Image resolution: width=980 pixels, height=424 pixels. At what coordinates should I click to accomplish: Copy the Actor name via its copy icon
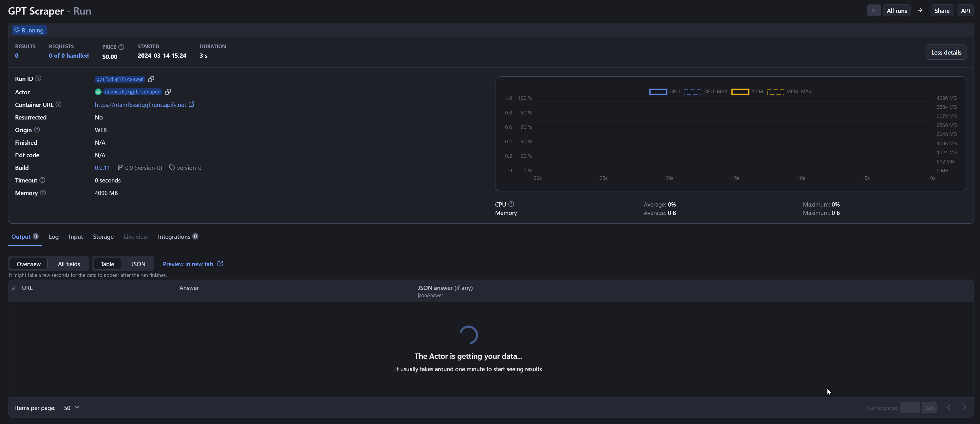[x=168, y=92]
